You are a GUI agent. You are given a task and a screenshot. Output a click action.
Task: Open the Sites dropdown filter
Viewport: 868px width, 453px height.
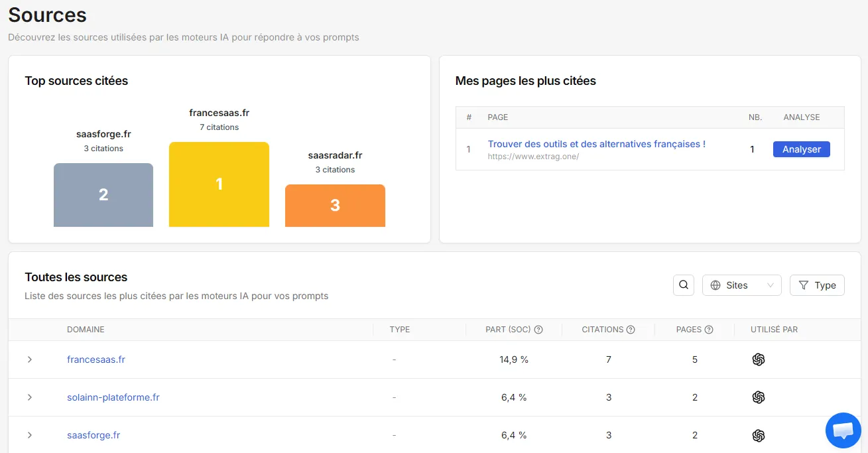pyautogui.click(x=741, y=285)
